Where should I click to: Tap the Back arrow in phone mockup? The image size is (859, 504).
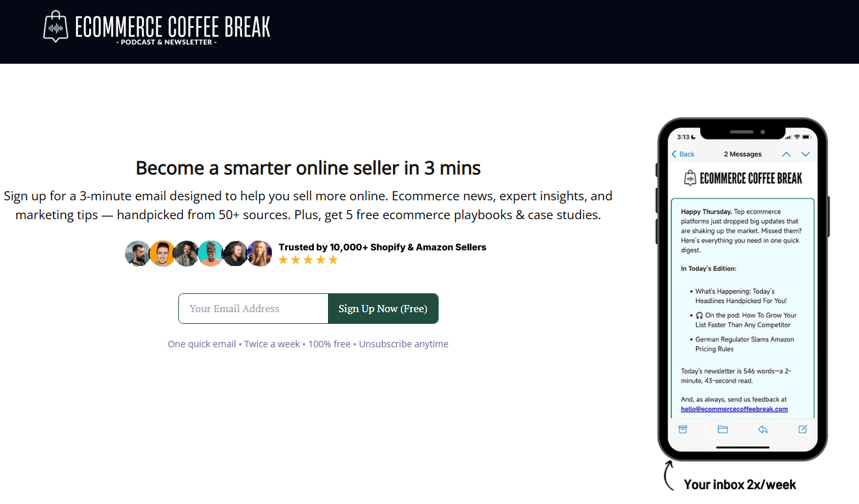tap(683, 154)
